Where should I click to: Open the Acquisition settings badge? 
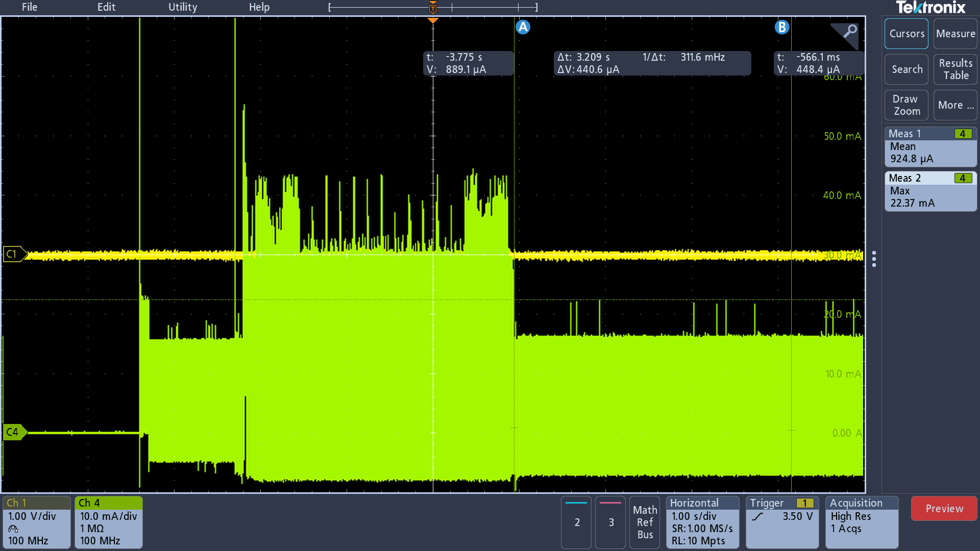[862, 522]
